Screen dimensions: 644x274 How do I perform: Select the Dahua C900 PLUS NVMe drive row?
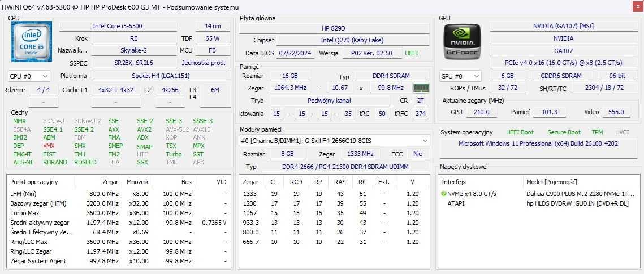(539, 194)
